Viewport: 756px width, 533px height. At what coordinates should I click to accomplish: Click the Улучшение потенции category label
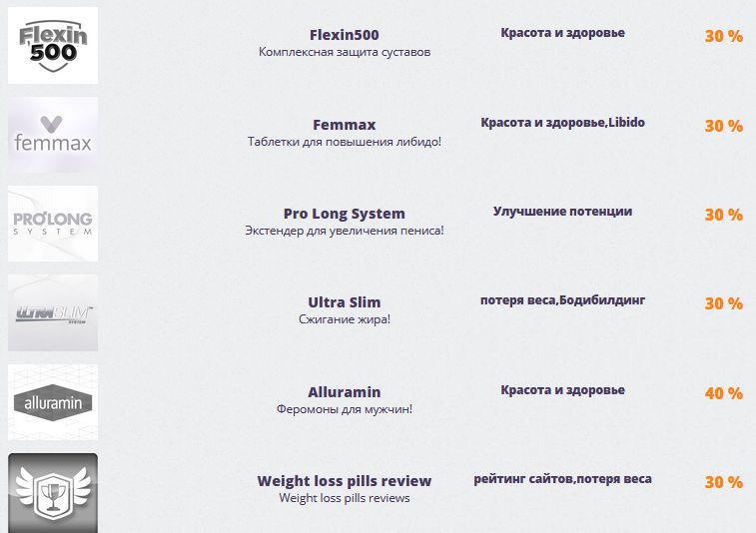[562, 212]
